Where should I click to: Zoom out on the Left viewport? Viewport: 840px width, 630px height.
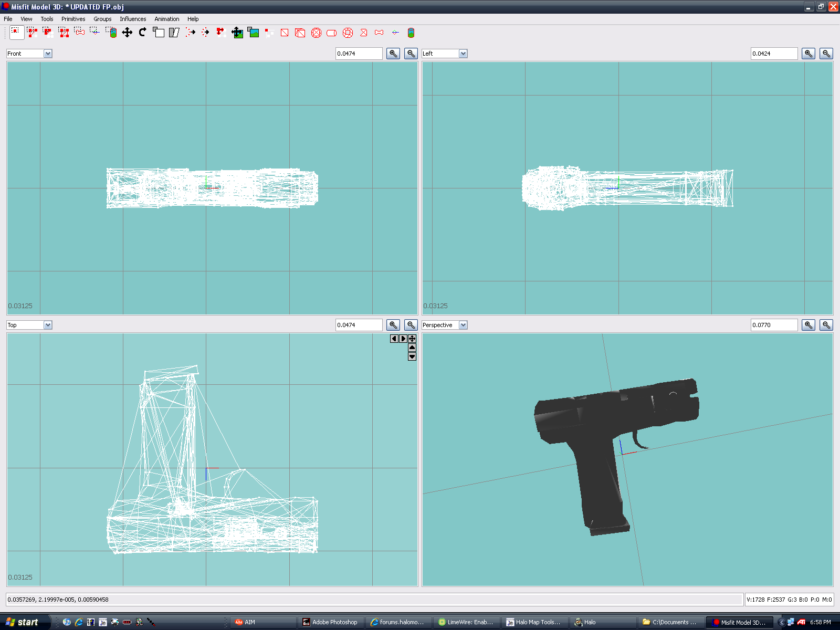(826, 54)
